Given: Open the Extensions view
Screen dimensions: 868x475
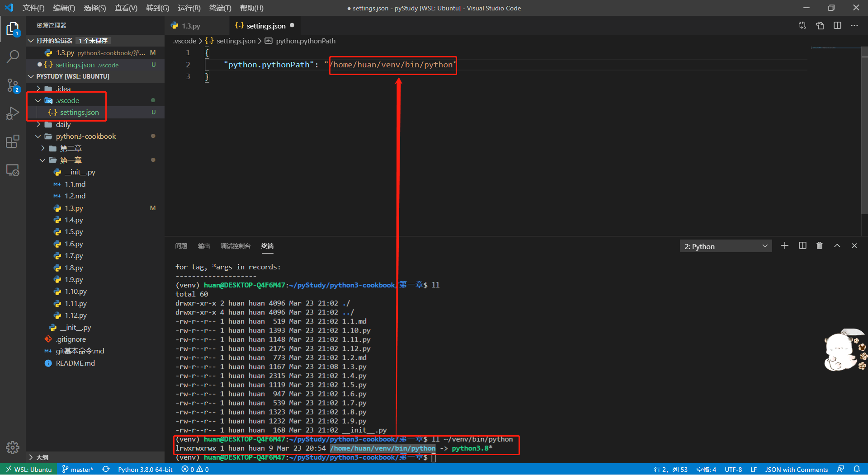Looking at the screenshot, I should 13,141.
